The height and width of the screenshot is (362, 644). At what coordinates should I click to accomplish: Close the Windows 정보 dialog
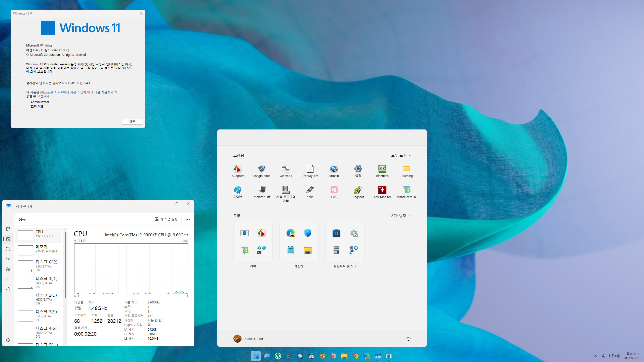(x=141, y=13)
